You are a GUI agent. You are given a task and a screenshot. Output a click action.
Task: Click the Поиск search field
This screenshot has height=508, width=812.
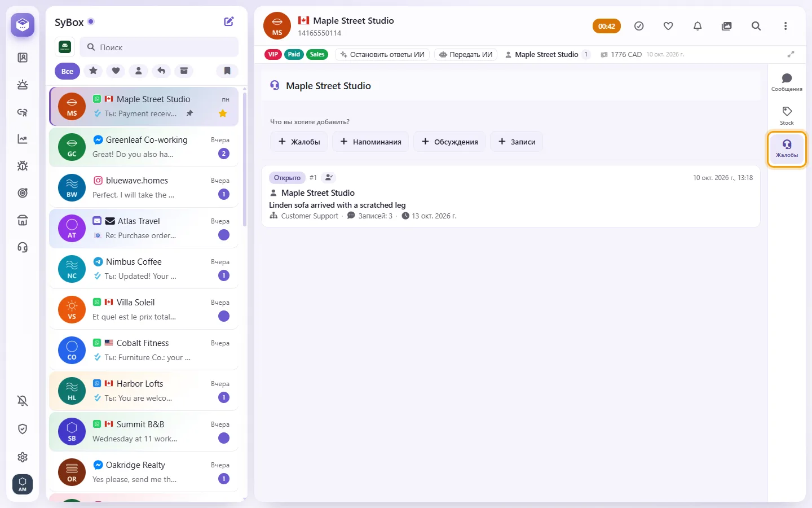[x=159, y=47]
